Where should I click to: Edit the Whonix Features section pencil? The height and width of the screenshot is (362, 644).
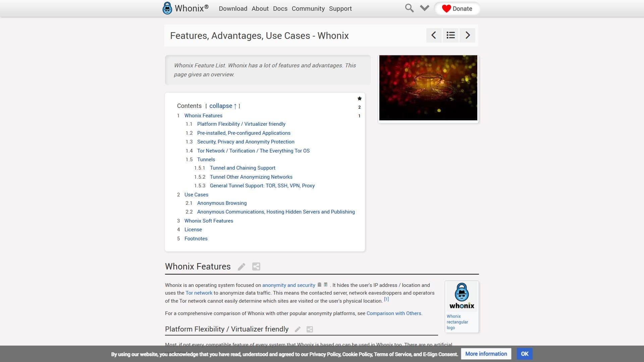coord(241,267)
